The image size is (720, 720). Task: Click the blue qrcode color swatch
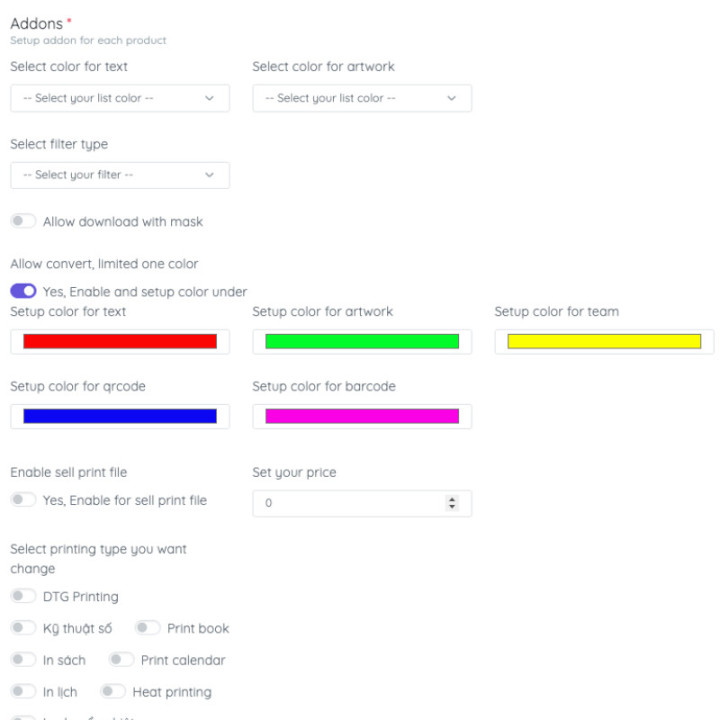(120, 416)
